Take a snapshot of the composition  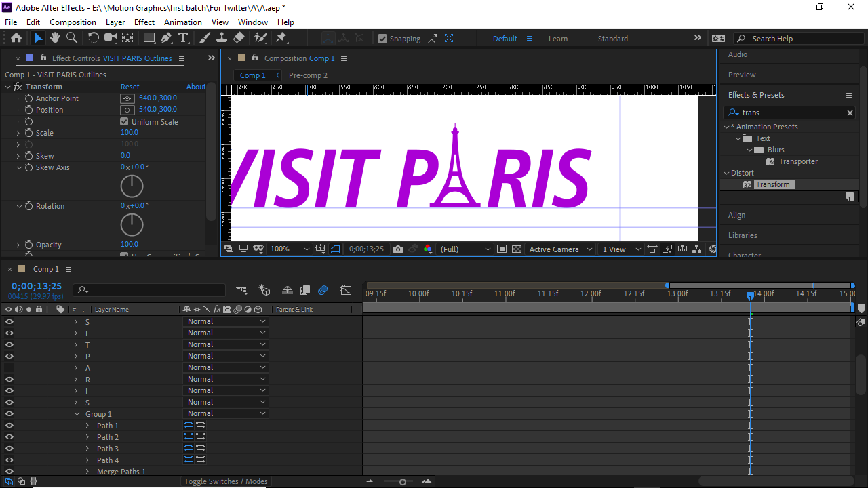click(398, 249)
